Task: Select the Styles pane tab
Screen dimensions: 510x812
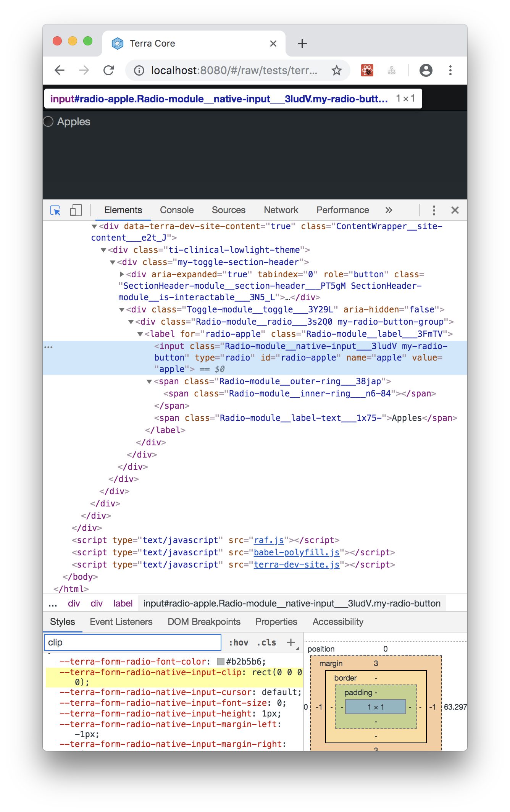Action: click(x=63, y=622)
